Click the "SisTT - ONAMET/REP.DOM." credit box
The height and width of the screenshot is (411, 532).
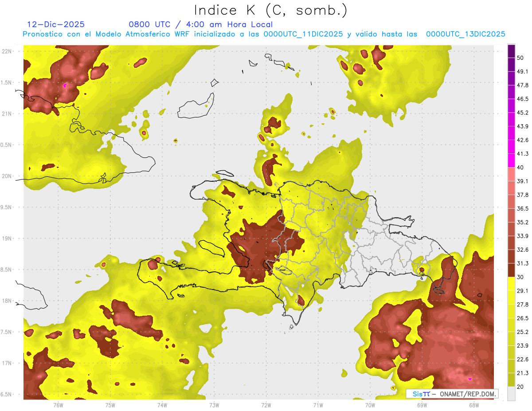pyautogui.click(x=452, y=394)
